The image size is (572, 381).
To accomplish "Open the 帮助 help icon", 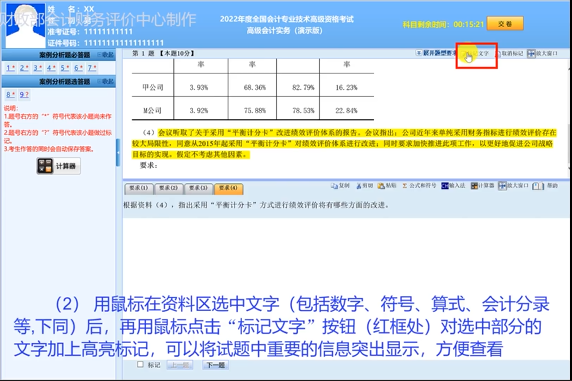I will [x=545, y=186].
